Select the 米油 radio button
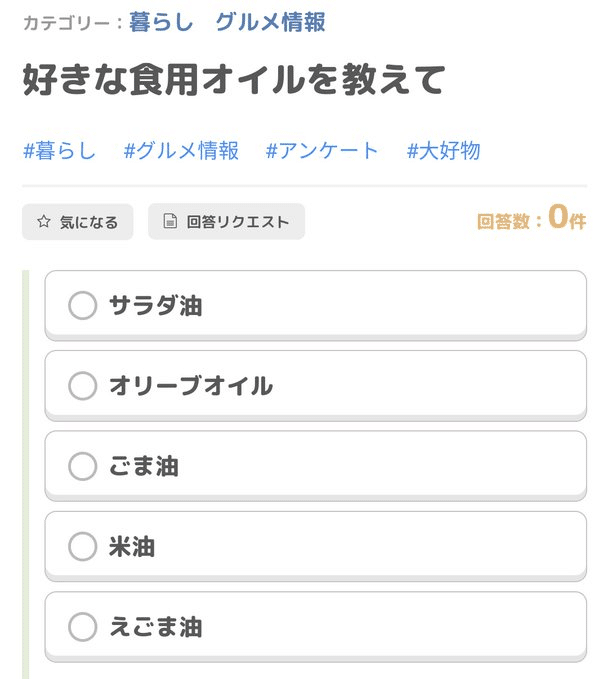 tap(82, 546)
